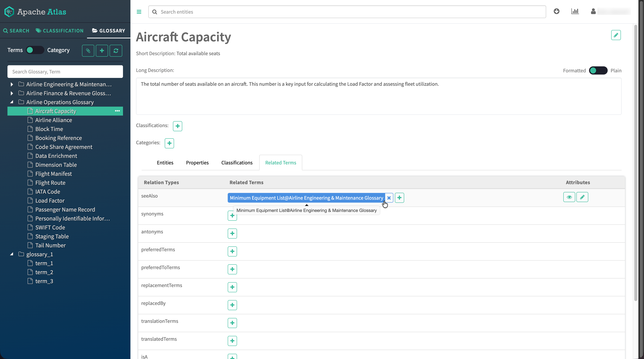The image size is (644, 359).
Task: View seeAlso attributes with eye icon
Action: [x=569, y=197]
